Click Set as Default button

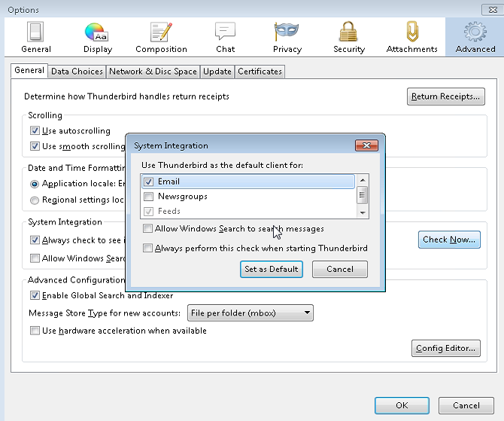pyautogui.click(x=272, y=269)
